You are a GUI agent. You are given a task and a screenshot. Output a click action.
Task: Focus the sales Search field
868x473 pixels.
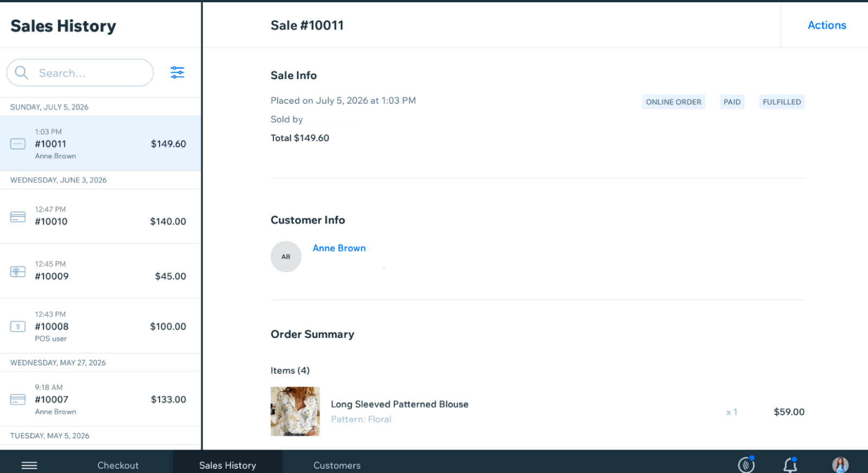click(80, 73)
